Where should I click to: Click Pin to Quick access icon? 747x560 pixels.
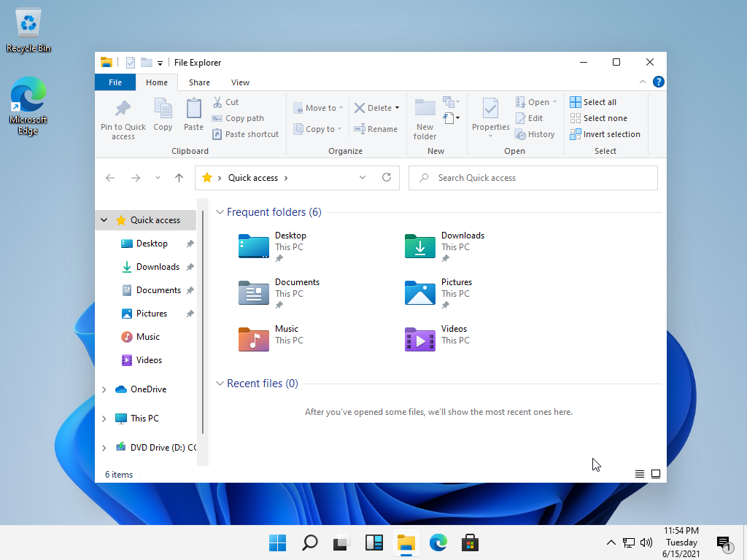(123, 109)
